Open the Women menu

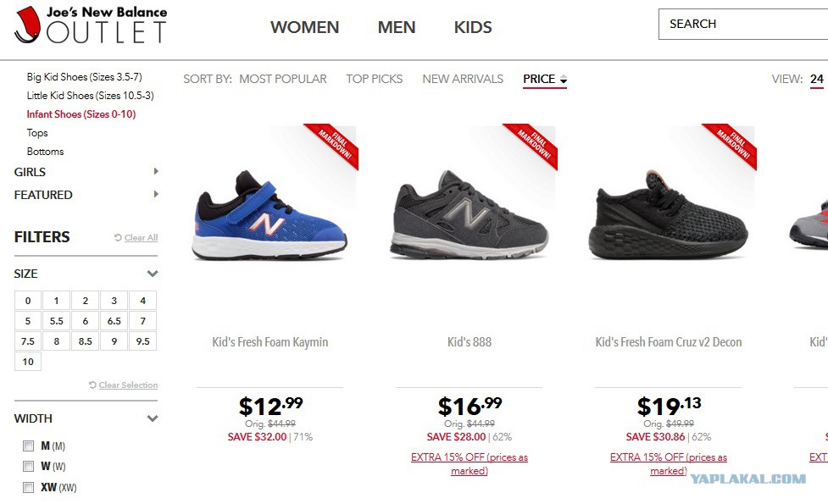tap(304, 27)
